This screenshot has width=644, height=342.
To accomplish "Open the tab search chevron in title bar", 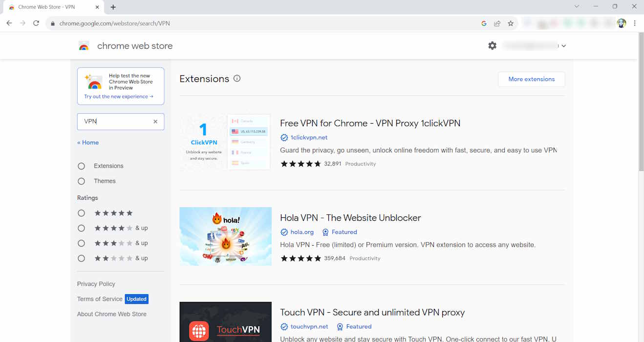I will 577,7.
